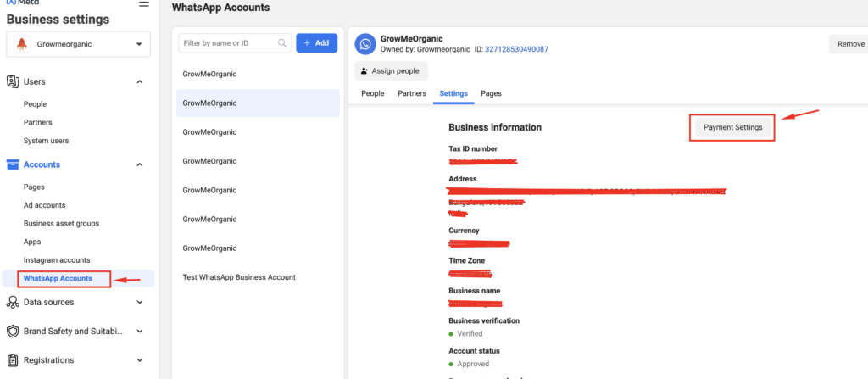Click the Brand Safety shield icon
Screen dimensions: 868x379
(x=12, y=332)
